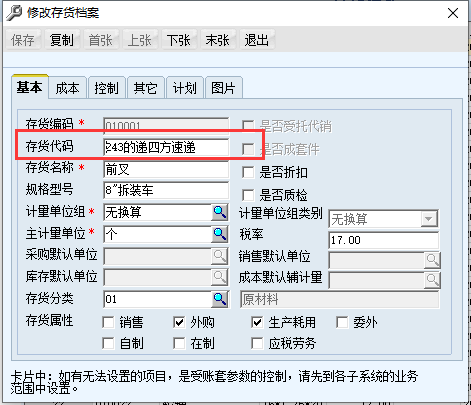This screenshot has height=405, width=471.
Task: Go to next record with 下张
Action: click(179, 40)
